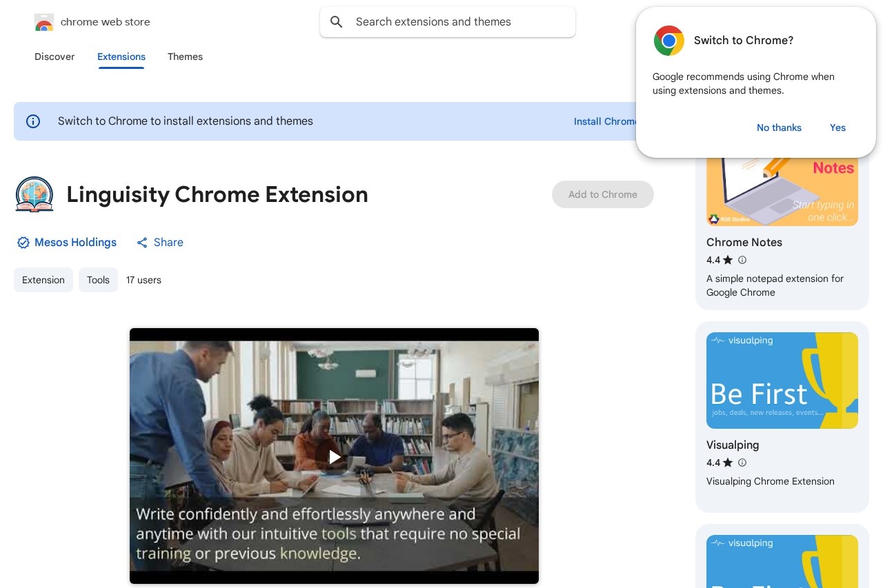
Task: Click the Install Chrome link
Action: pyautogui.click(x=604, y=121)
